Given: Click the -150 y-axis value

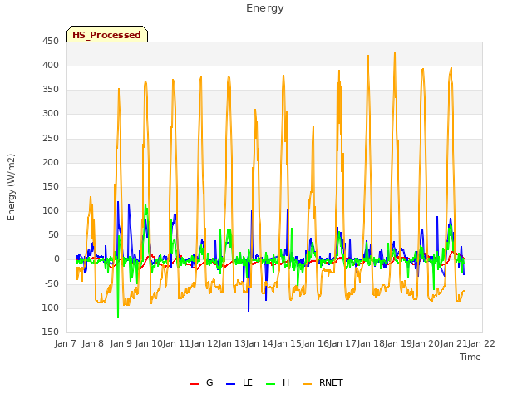Looking at the screenshot, I should [x=49, y=332].
